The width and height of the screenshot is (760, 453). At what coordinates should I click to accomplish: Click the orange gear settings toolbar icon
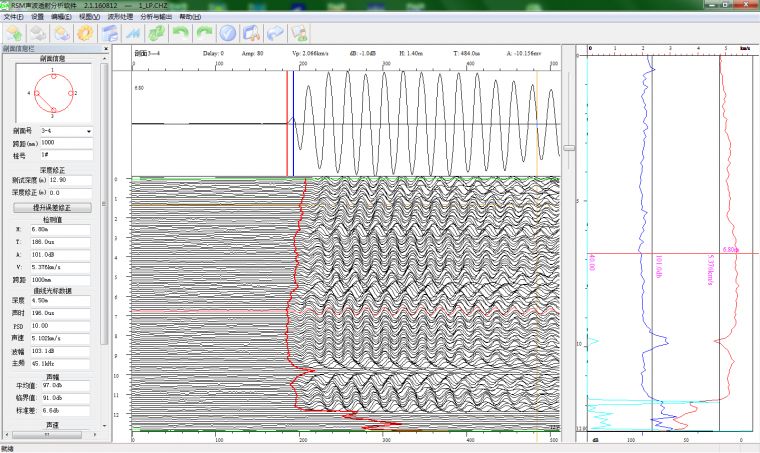pyautogui.click(x=83, y=33)
